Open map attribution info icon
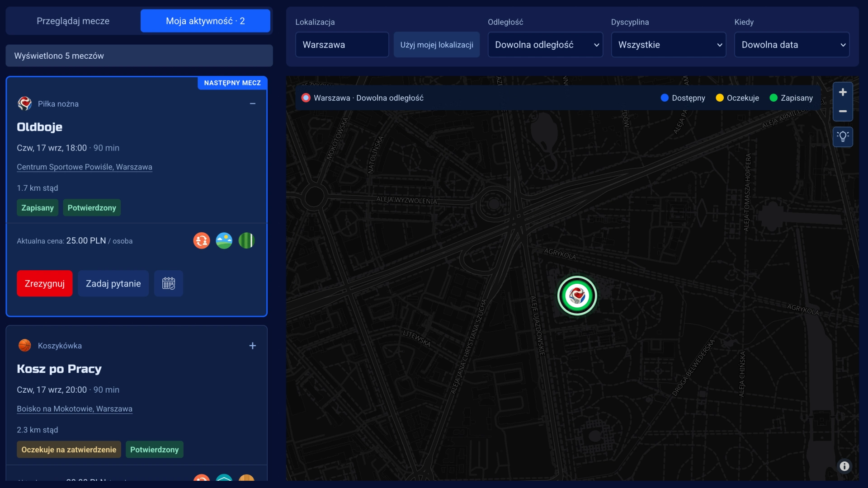Screen dimensions: 868x488 coord(844,466)
